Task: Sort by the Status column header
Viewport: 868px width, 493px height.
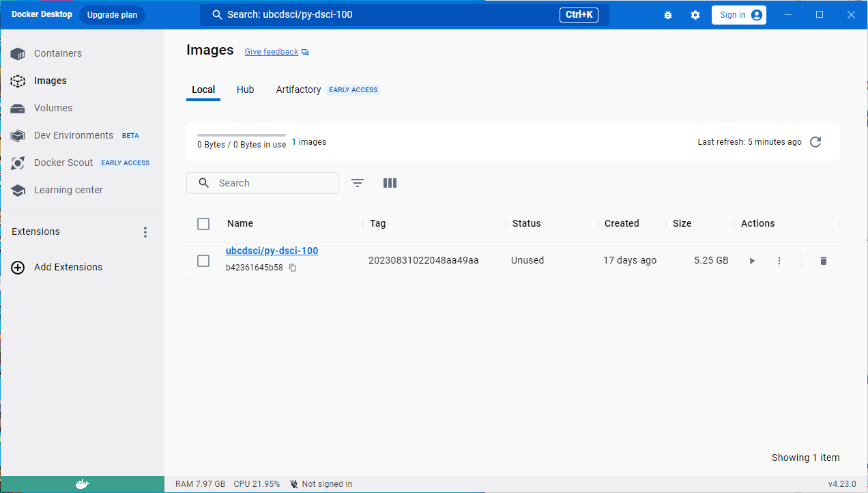Action: [527, 223]
